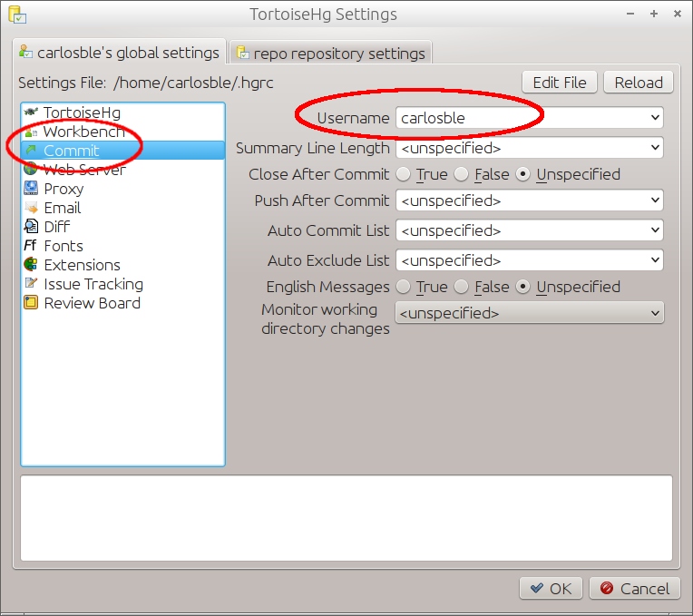693x616 pixels.
Task: Click the Review Board yellow icon
Action: click(x=31, y=303)
